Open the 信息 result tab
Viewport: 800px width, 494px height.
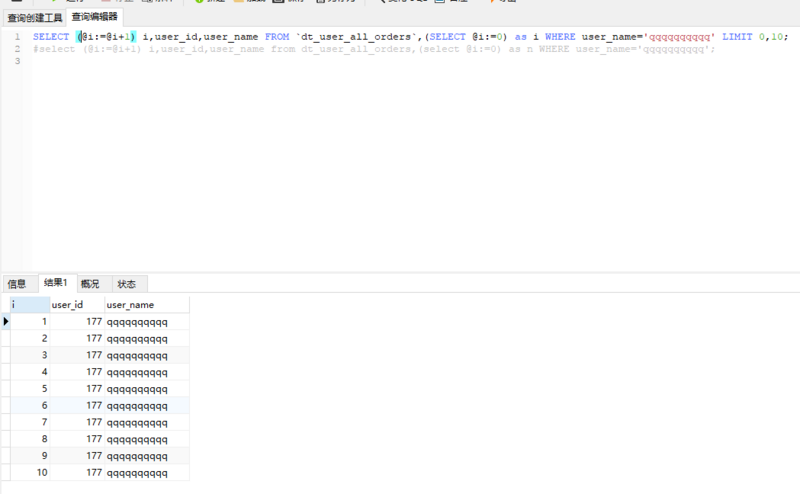tap(17, 284)
